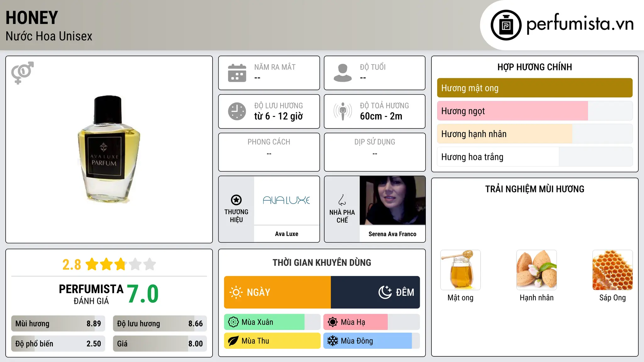This screenshot has width=644, height=362.
Task: Click the Mùa Hạ season bar
Action: (371, 322)
